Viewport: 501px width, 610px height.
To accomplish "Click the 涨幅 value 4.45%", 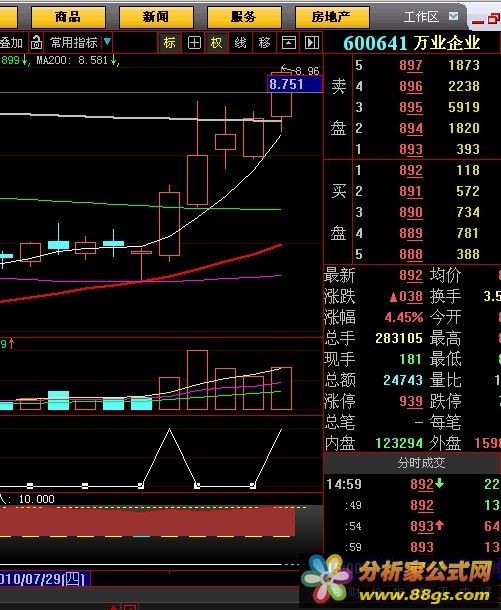I will 403,317.
